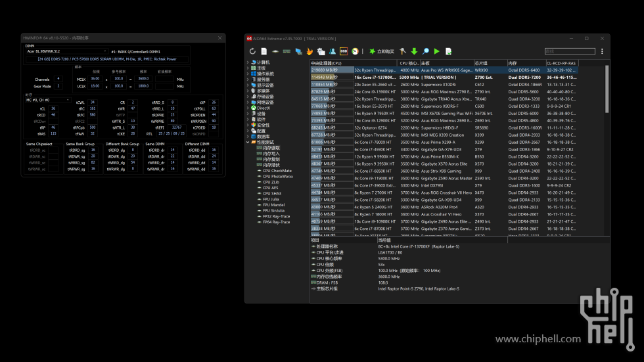This screenshot has height=362, width=644.
Task: Expand the 计算机 tree node
Action: point(248,62)
